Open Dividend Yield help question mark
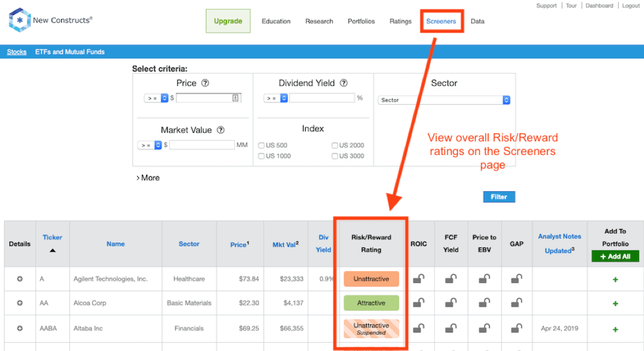 coord(344,83)
